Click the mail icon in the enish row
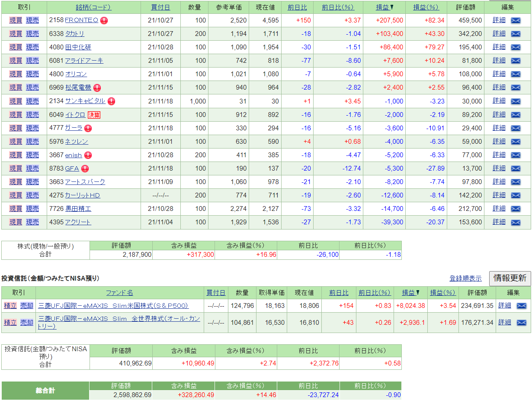The width and height of the screenshot is (532, 401). tap(516, 155)
